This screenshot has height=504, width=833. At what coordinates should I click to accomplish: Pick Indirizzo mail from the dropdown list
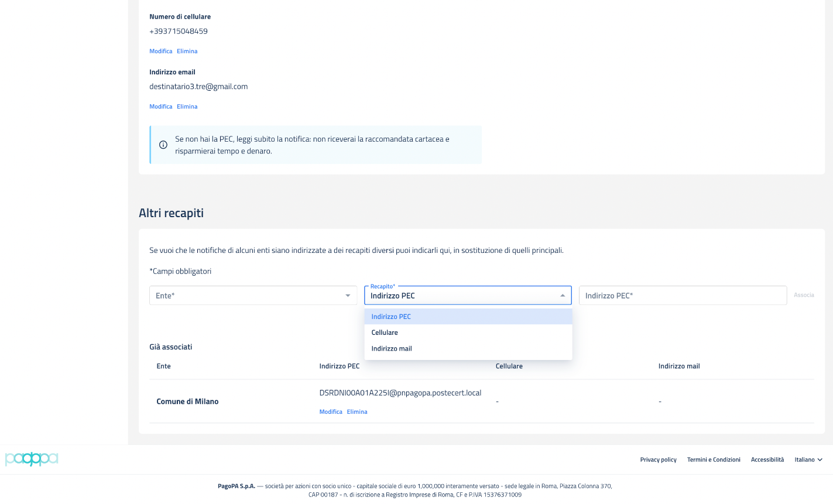click(x=392, y=348)
